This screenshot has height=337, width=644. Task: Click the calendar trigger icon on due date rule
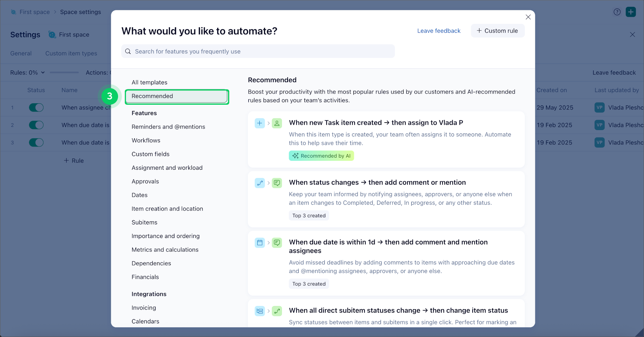260,243
